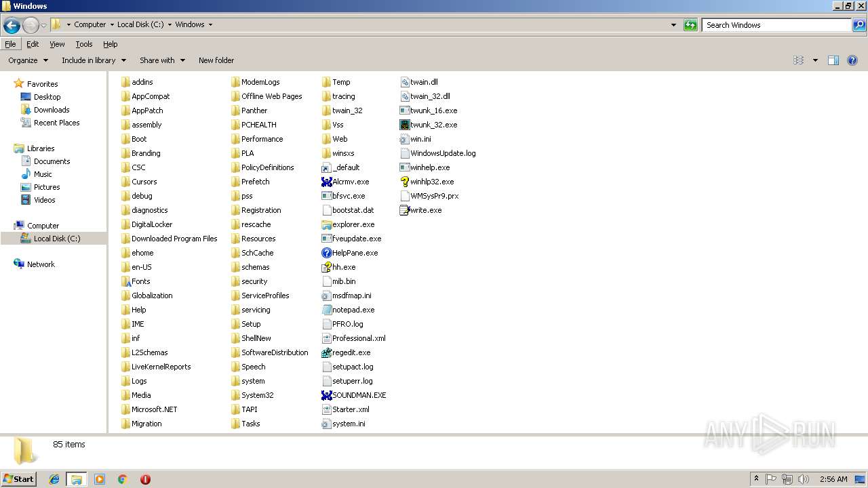Expand the address bar history dropdown
Image resolution: width=868 pixels, height=488 pixels.
(x=673, y=25)
